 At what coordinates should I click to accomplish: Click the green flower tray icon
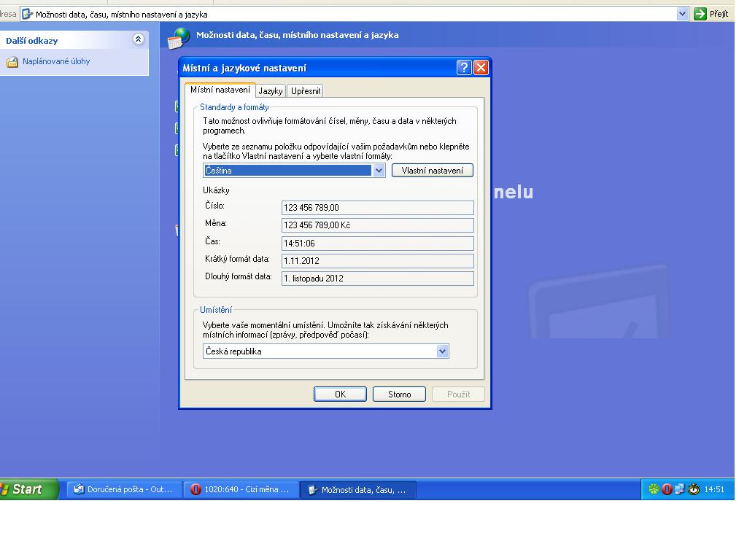(x=654, y=490)
